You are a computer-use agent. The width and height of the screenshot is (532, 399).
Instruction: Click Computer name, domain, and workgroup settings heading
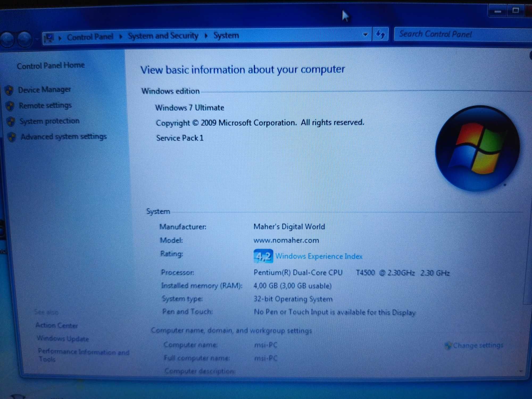231,330
